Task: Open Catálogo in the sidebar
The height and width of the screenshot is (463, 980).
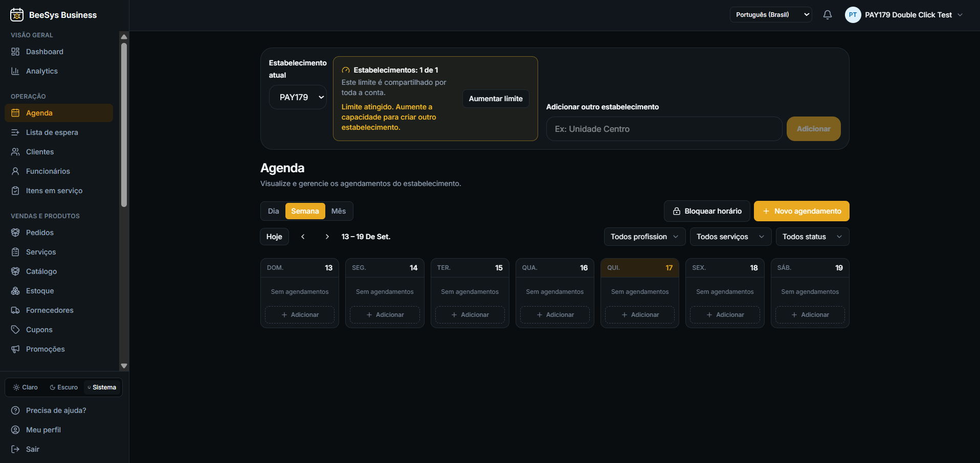Action: [x=59, y=271]
